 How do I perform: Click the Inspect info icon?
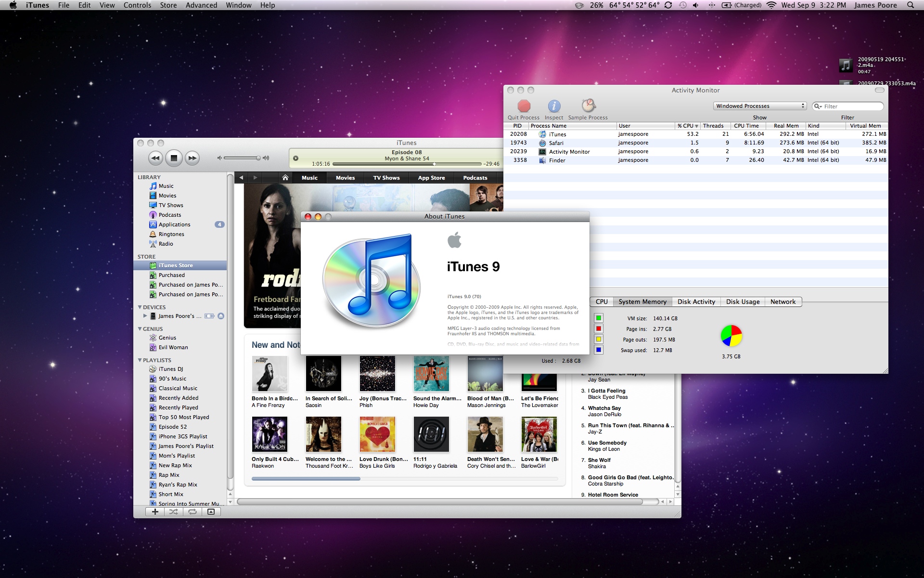(554, 106)
